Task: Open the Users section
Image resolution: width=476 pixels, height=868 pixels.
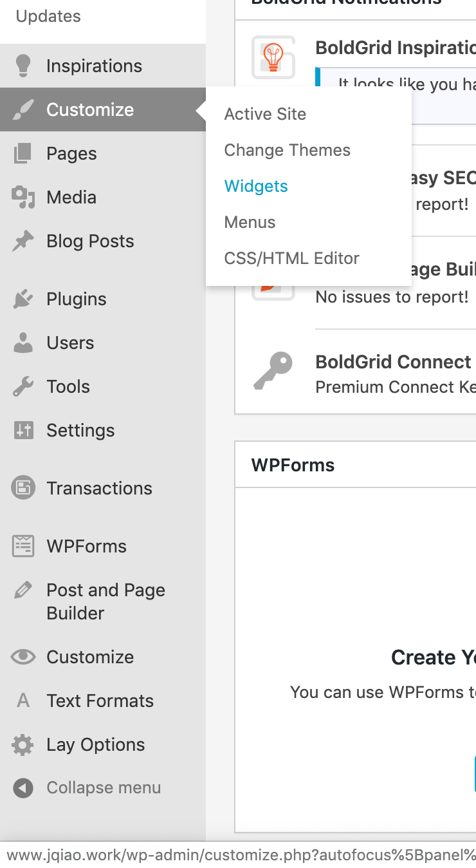Action: 70,343
